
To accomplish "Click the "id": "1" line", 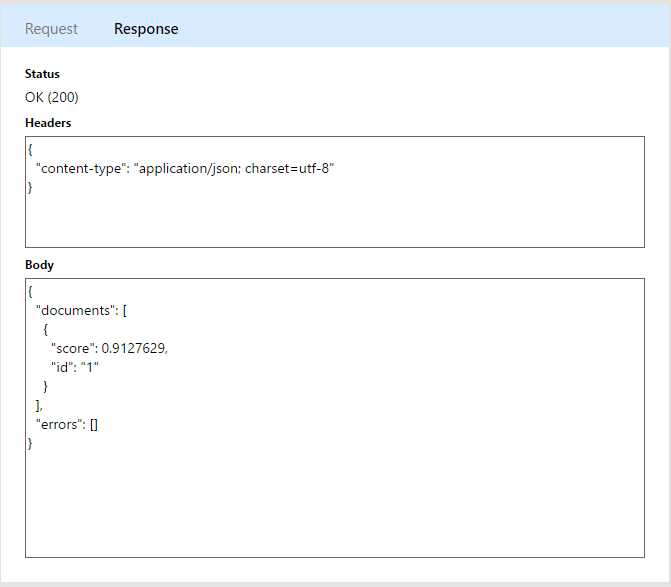I will (75, 367).
